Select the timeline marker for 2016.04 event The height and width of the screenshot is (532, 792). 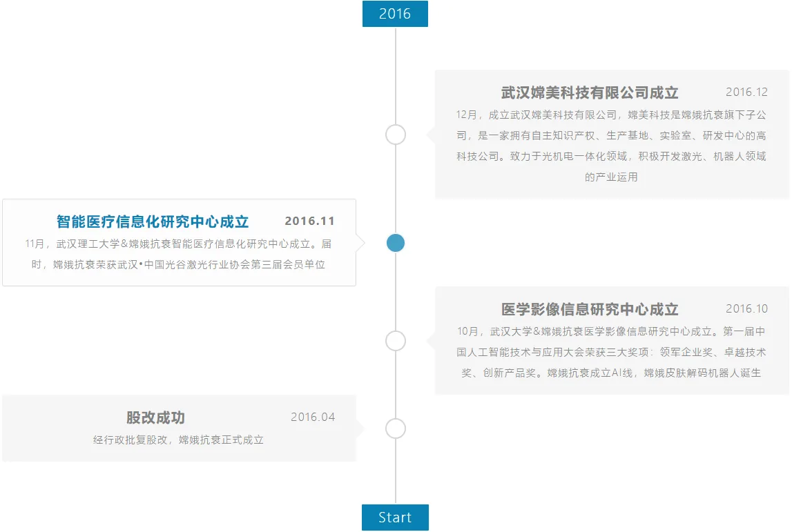(x=396, y=428)
